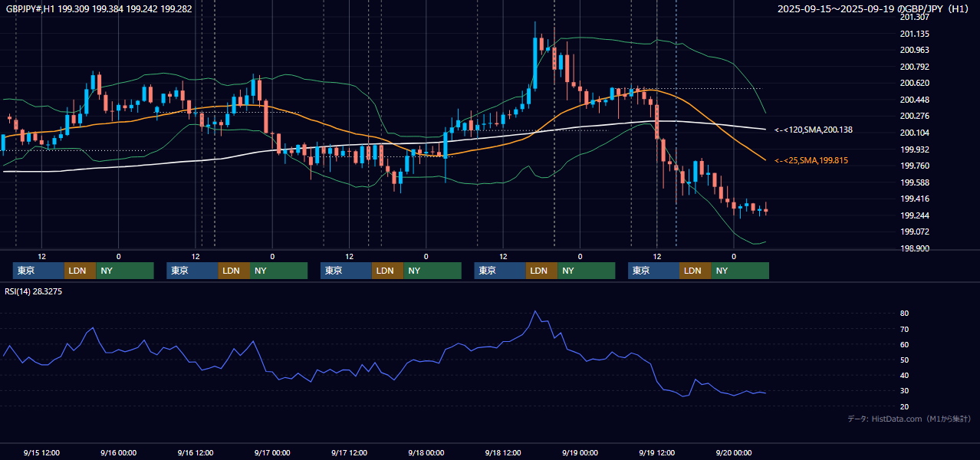Select price axis label 199.416

[915, 199]
